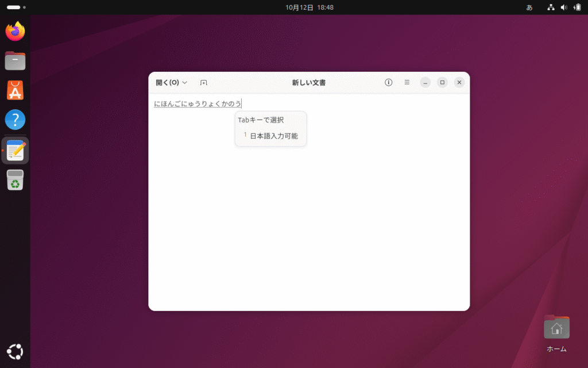This screenshot has width=588, height=368.
Task: Open the Files manager in the dock
Action: coord(16,60)
